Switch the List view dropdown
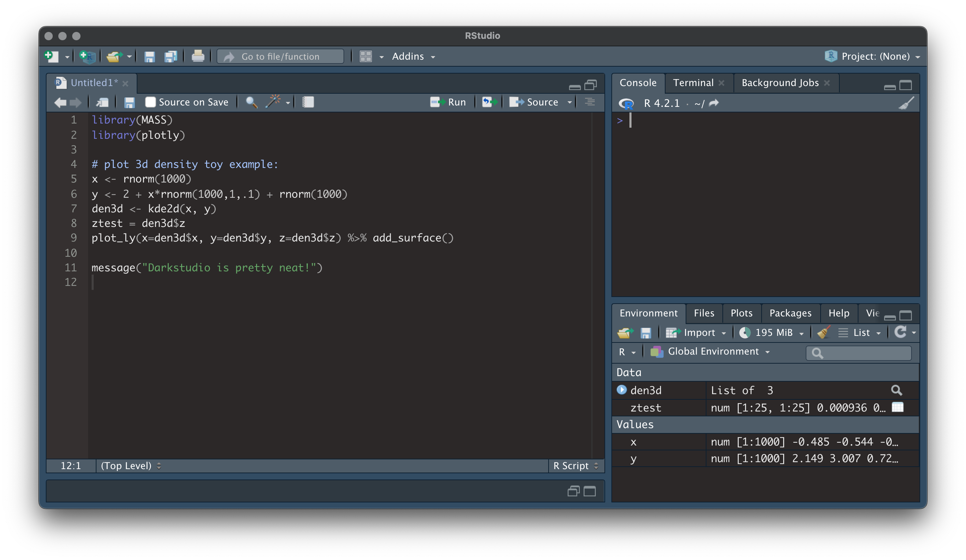Screen dimensions: 966x560 tap(859, 333)
